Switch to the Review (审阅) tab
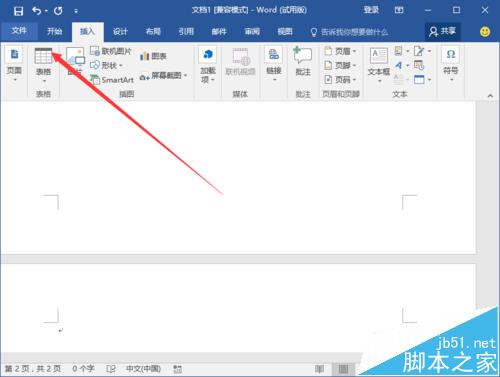 coord(252,32)
